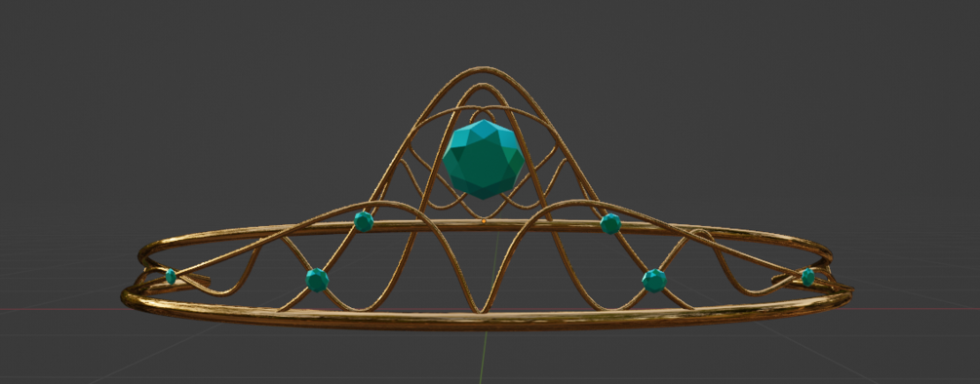Pick the upper-left small gem on the ring
Viewport: 980px width, 384px height.
[364, 221]
